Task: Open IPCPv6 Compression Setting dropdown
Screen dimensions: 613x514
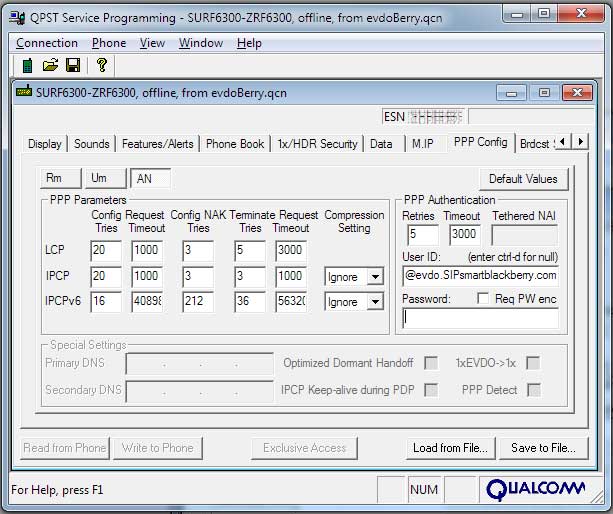Action: (x=375, y=302)
